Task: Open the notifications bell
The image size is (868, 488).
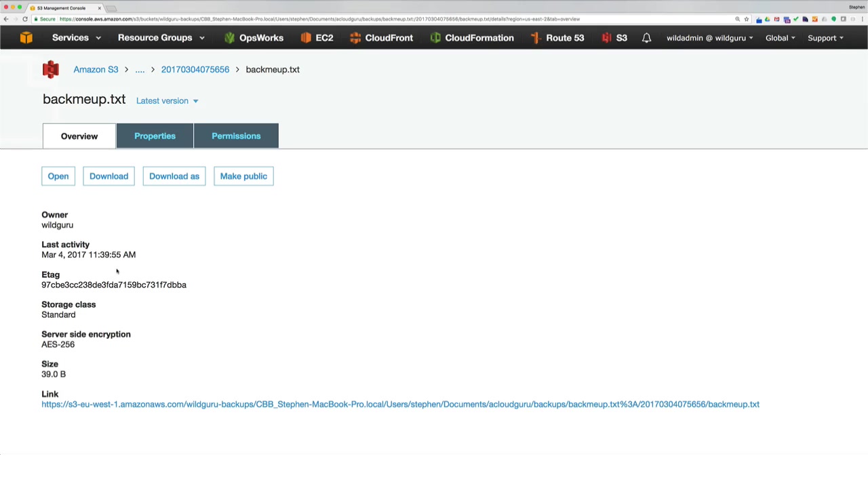Action: 646,38
